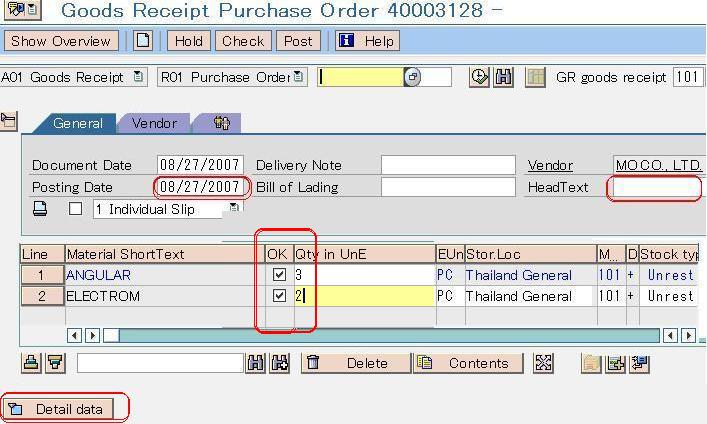Select line 1 row button
The width and height of the screenshot is (707, 424).
42,275
